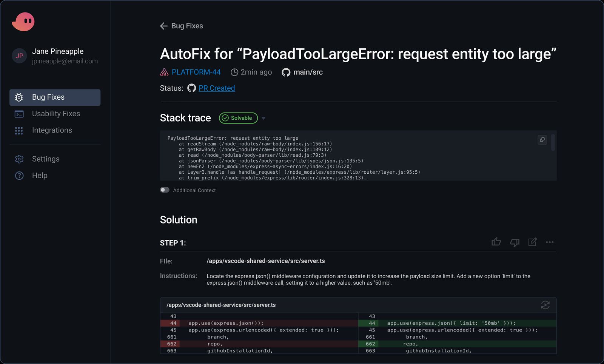Copy the stack trace using the copy icon

tap(542, 140)
